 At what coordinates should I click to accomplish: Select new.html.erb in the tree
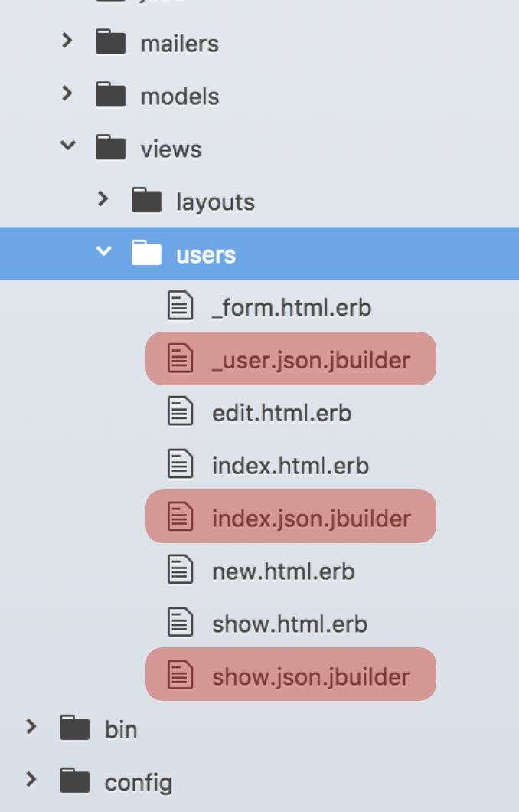click(283, 571)
